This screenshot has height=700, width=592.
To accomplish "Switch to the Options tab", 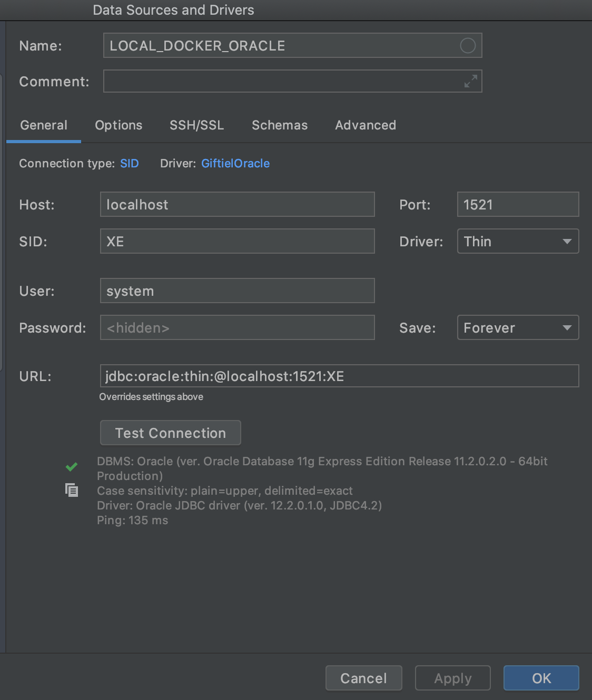I will (x=119, y=125).
